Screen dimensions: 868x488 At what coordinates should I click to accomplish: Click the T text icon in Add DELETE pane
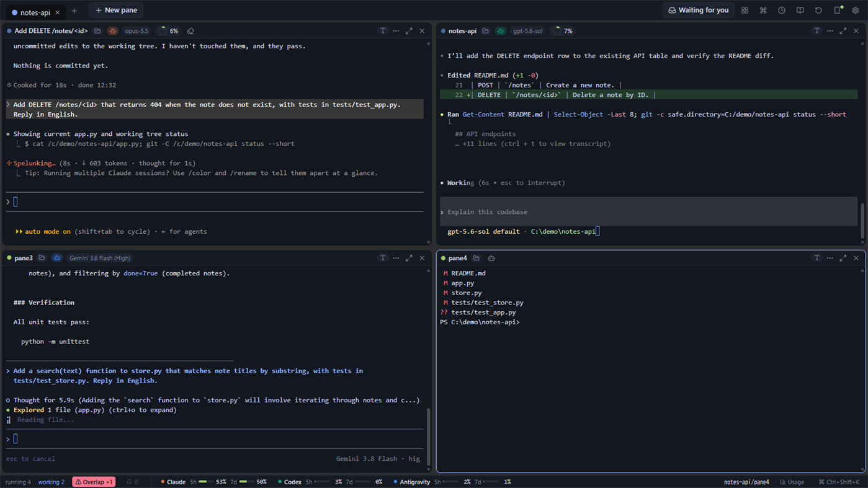click(383, 31)
